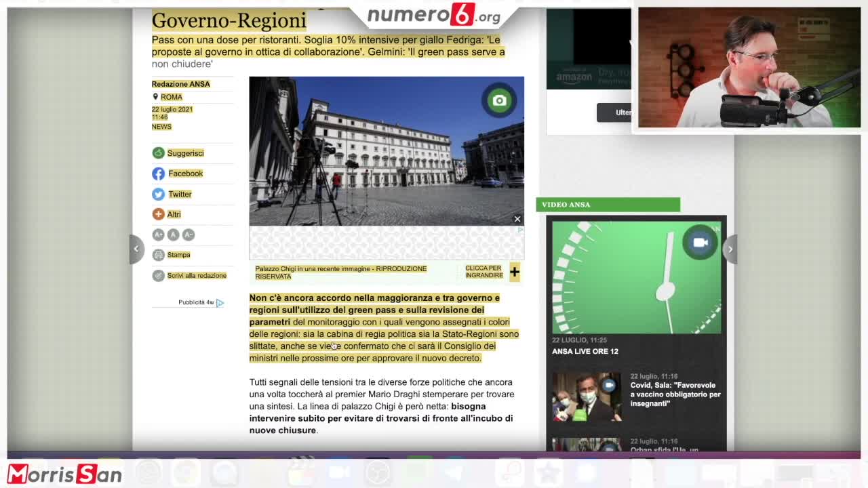
Task: Open Sala vaccino obbligatorio video headline
Action: [x=675, y=394]
